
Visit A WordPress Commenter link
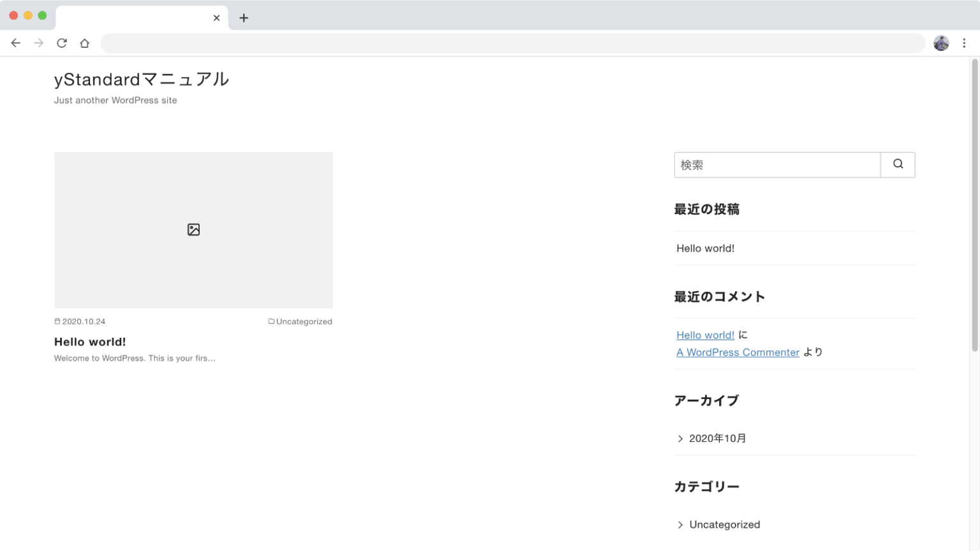coord(738,352)
